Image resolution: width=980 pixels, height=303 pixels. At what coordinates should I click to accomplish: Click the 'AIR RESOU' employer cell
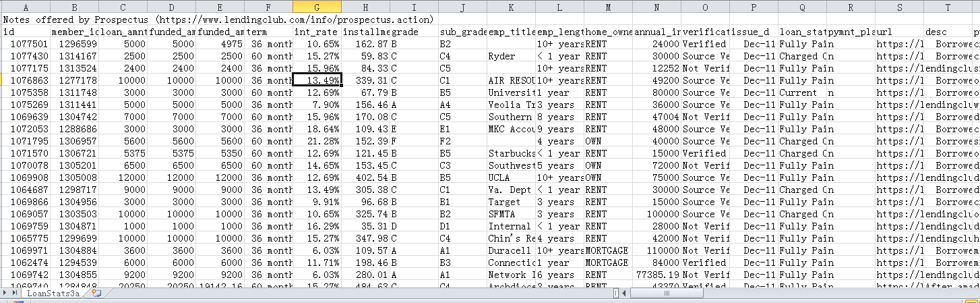pos(511,80)
